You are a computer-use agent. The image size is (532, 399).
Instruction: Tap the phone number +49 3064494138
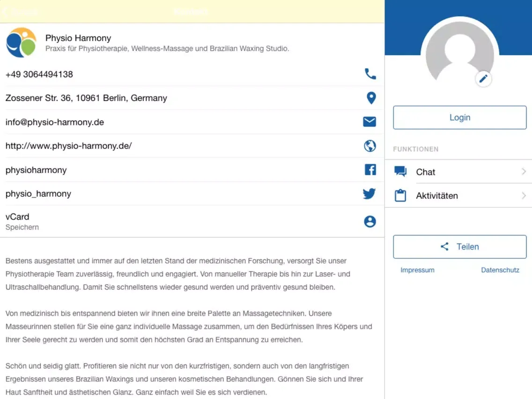click(39, 74)
